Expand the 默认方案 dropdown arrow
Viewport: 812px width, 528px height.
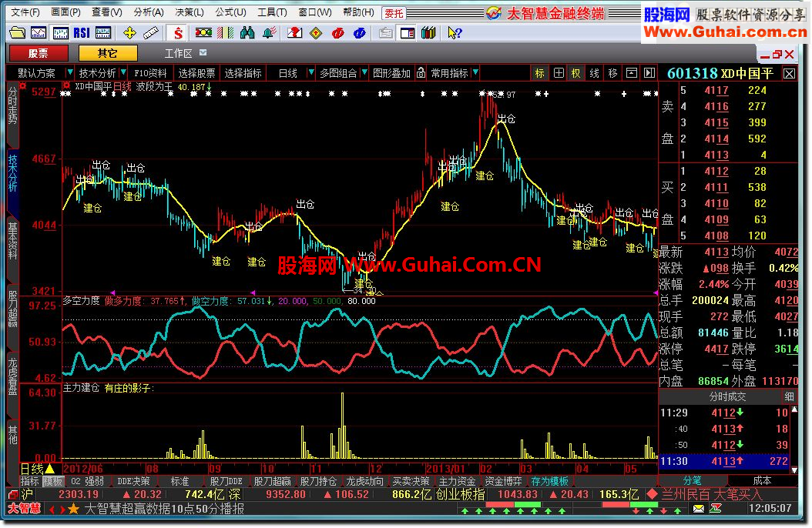[70, 72]
